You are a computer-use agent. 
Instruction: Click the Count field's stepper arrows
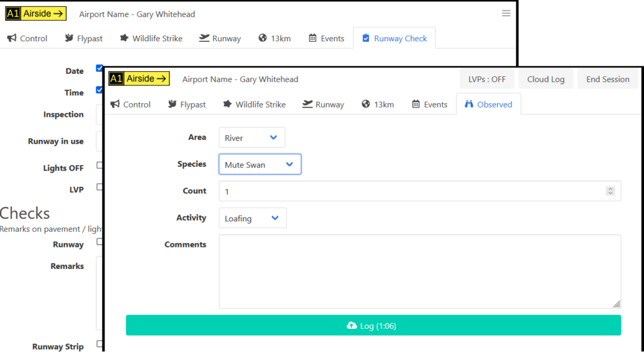point(610,191)
